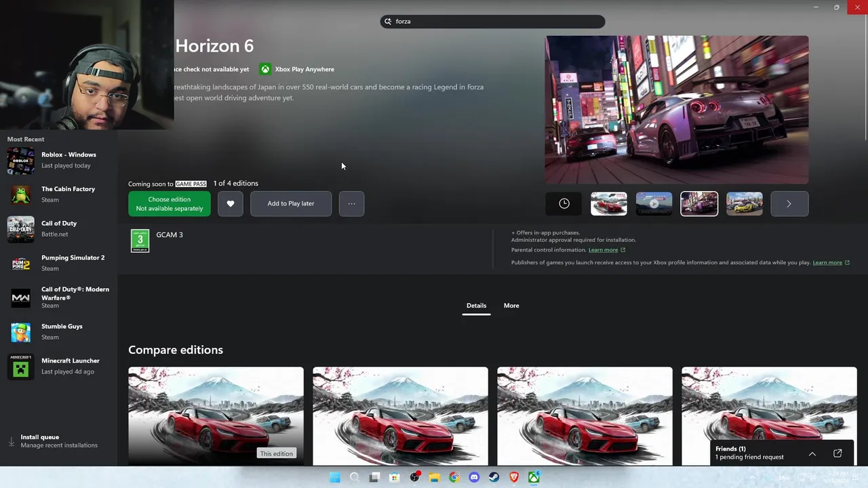Switch to the Details tab
This screenshot has width=868, height=488.
[476, 306]
